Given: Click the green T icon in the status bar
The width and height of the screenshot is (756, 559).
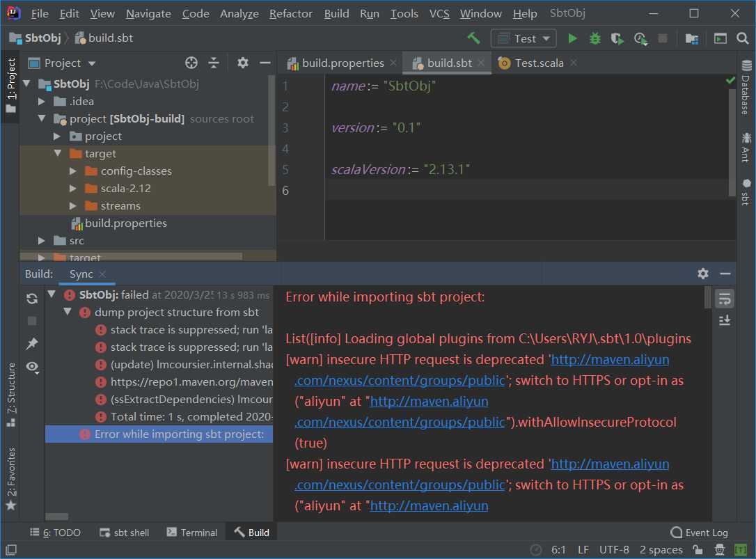Looking at the screenshot, I should tap(741, 549).
